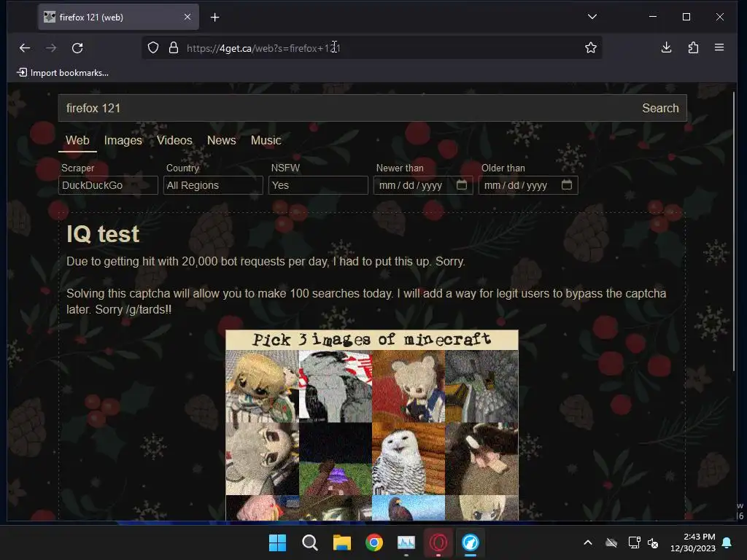Switch to the Music tab
Screen dimensions: 747x560
(266, 141)
